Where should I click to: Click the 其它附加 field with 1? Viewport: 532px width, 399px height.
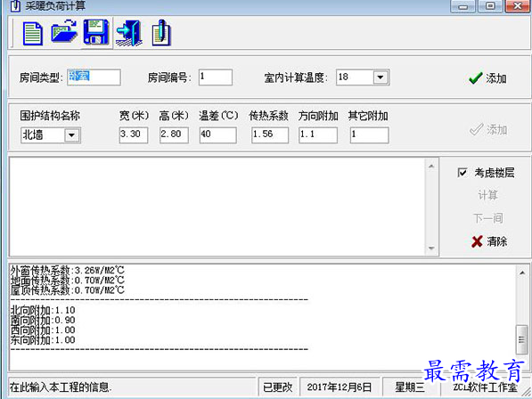370,134
